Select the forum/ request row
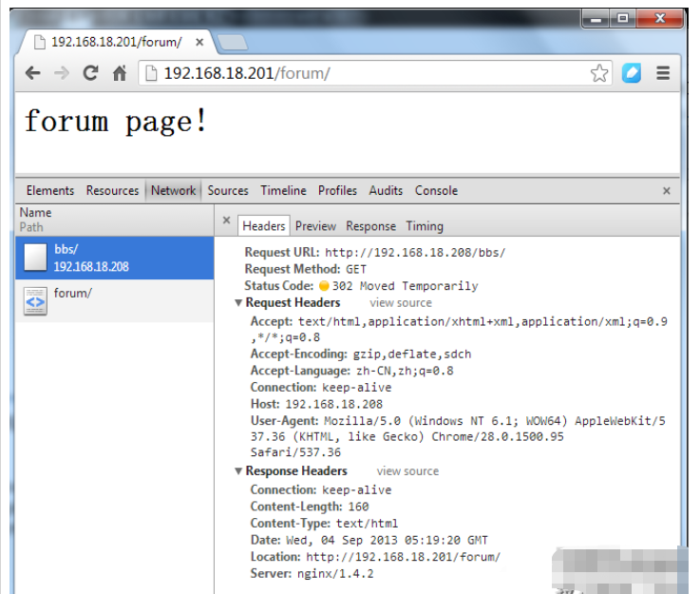Image resolution: width=700 pixels, height=594 pixels. [115, 301]
